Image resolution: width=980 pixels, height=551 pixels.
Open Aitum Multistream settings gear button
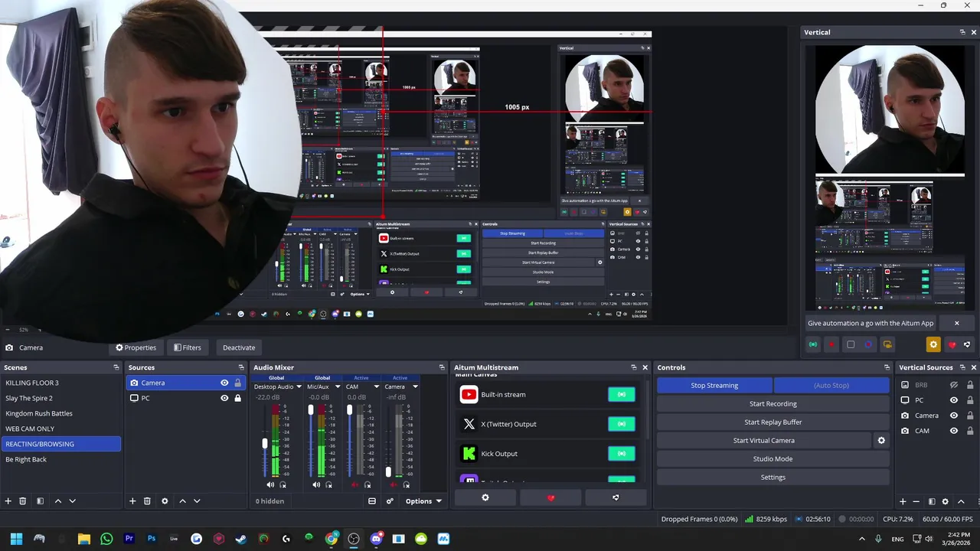pyautogui.click(x=485, y=497)
